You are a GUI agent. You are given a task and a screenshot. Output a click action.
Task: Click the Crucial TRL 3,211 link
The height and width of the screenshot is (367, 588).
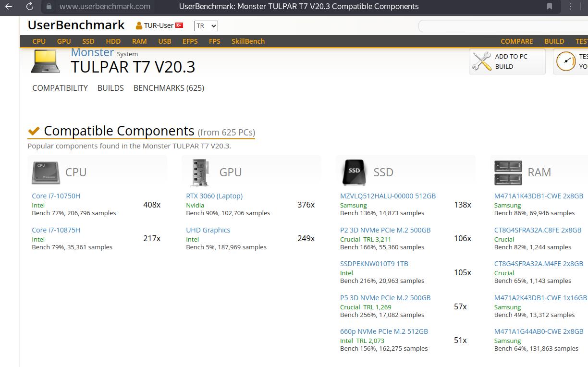pos(366,239)
